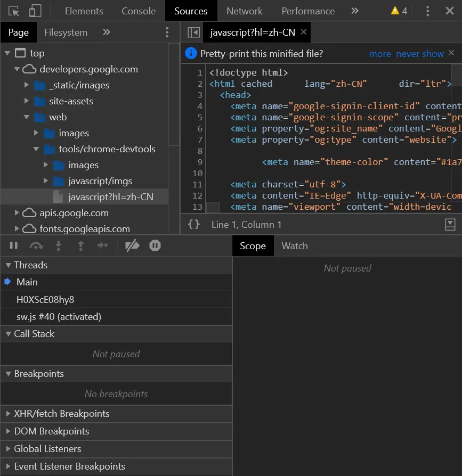
Task: Open DevTools three-dot customize menu
Action: click(x=427, y=11)
